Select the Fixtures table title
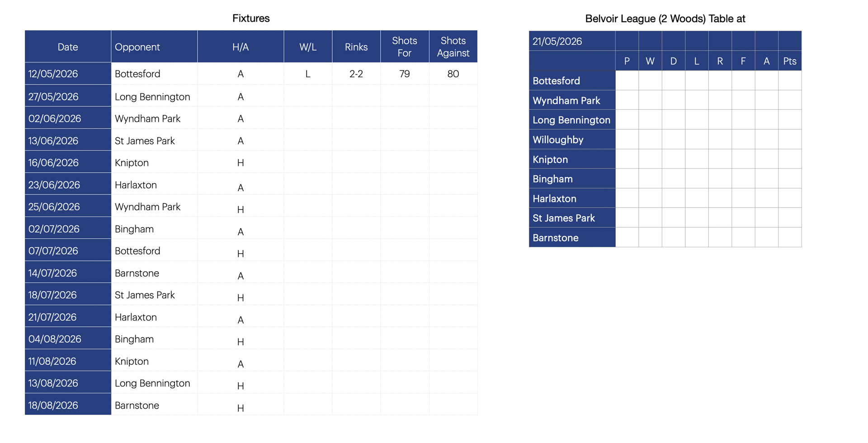Screen dimensions: 868x443 click(251, 19)
